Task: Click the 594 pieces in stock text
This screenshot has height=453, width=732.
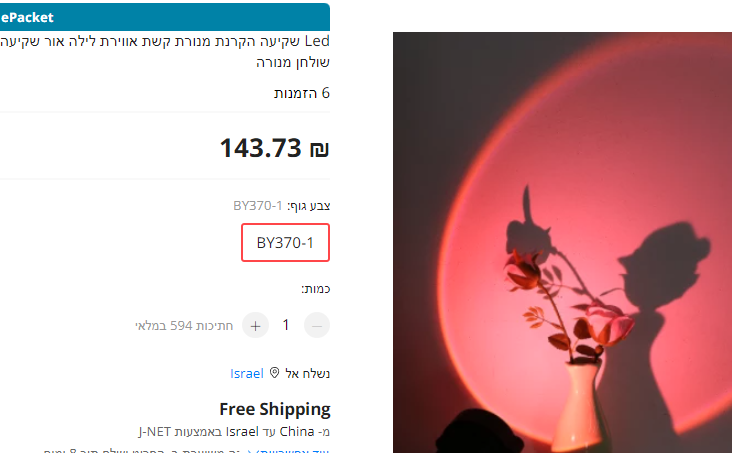Action: [x=184, y=326]
